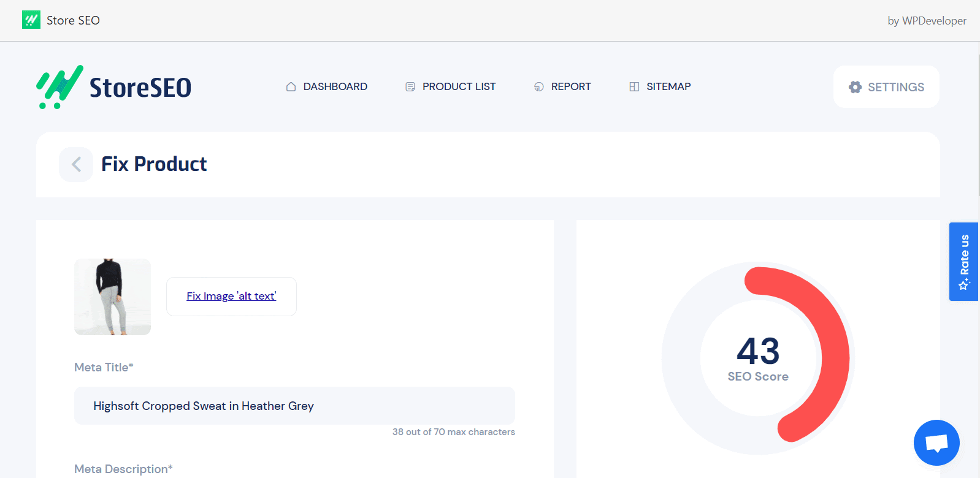The image size is (980, 478).
Task: Open the Settings button
Action: point(886,87)
